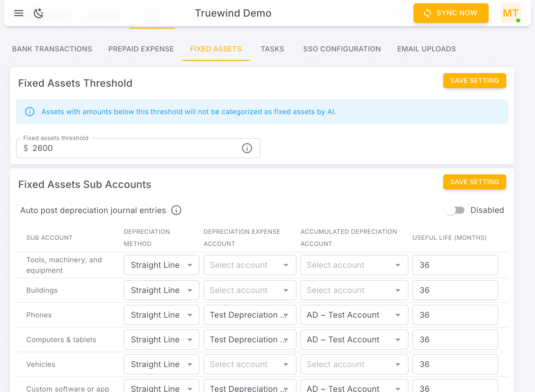Enable Auto post depreciation journal entries
This screenshot has height=392, width=535.
pyautogui.click(x=455, y=210)
